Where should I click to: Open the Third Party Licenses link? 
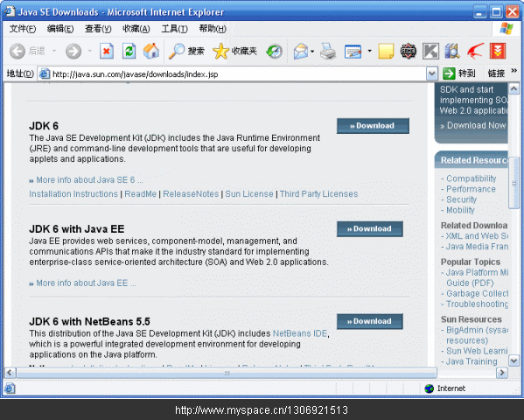pyautogui.click(x=318, y=194)
